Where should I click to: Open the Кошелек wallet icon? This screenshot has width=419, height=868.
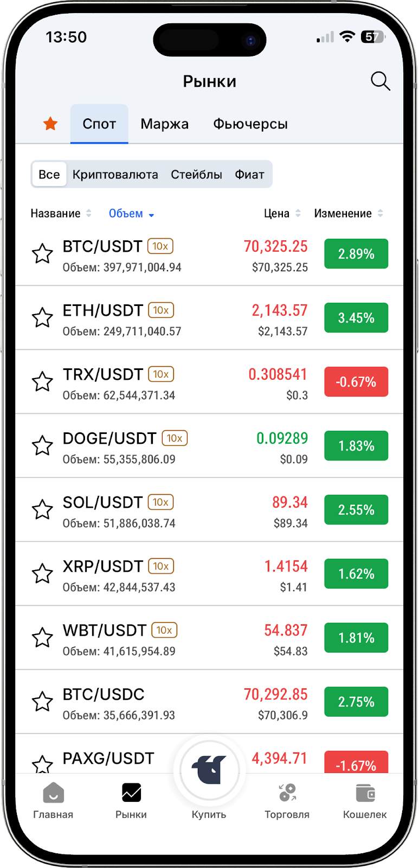point(365,794)
